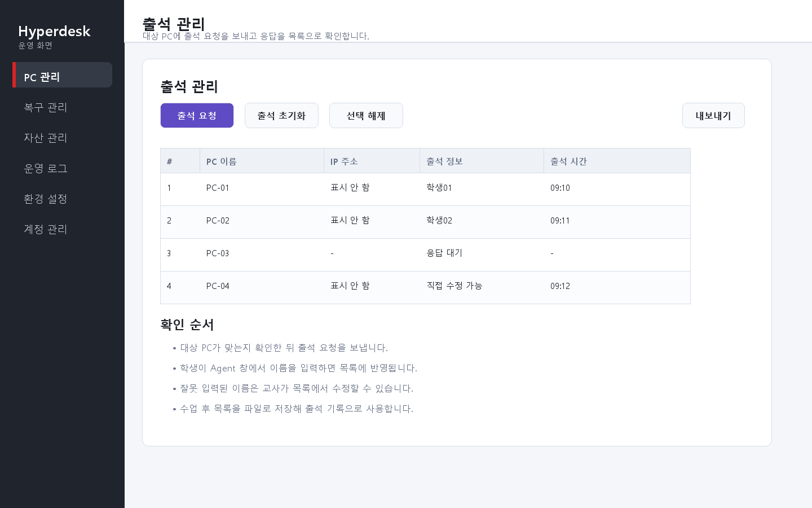The width and height of the screenshot is (812, 508).
Task: Click the PC 이름 column header
Action: (262, 161)
